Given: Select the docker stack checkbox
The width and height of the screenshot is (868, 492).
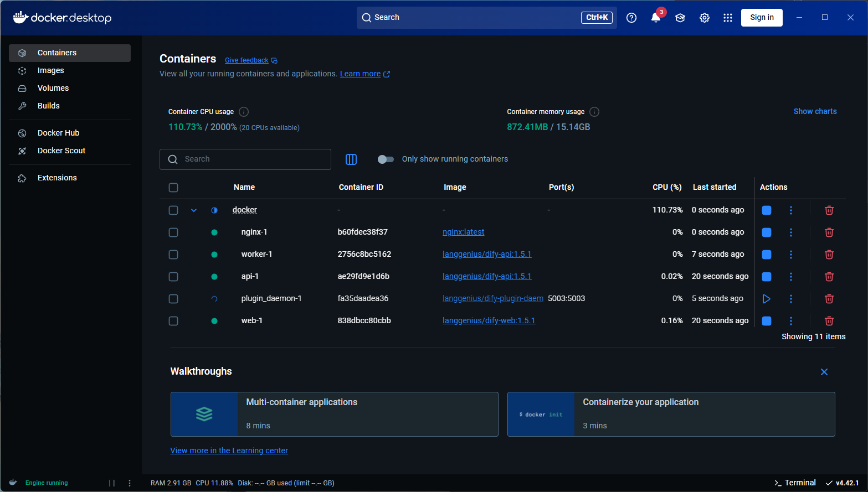Looking at the screenshot, I should [173, 210].
